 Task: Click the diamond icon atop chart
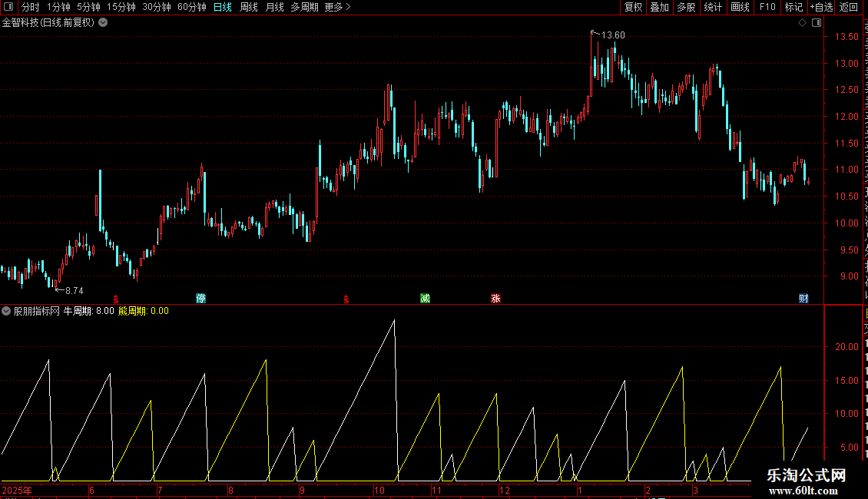click(x=802, y=23)
